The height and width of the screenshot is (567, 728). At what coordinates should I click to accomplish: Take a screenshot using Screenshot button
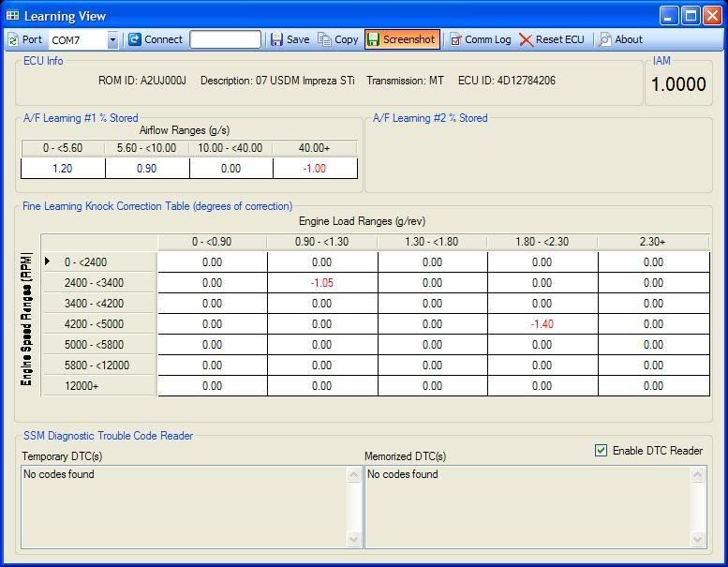click(x=401, y=39)
